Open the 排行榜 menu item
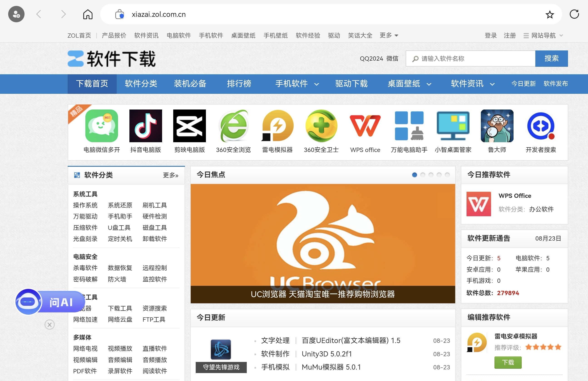The height and width of the screenshot is (381, 588). [239, 84]
